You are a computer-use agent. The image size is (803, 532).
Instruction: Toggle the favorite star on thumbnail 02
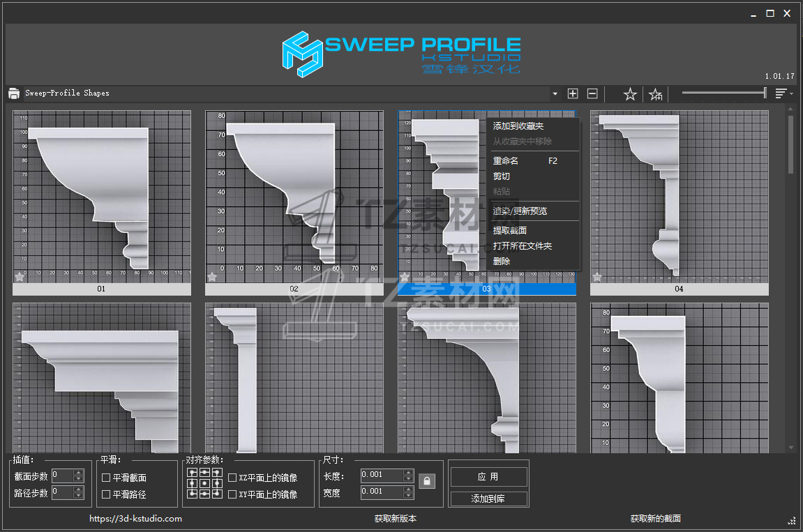212,277
